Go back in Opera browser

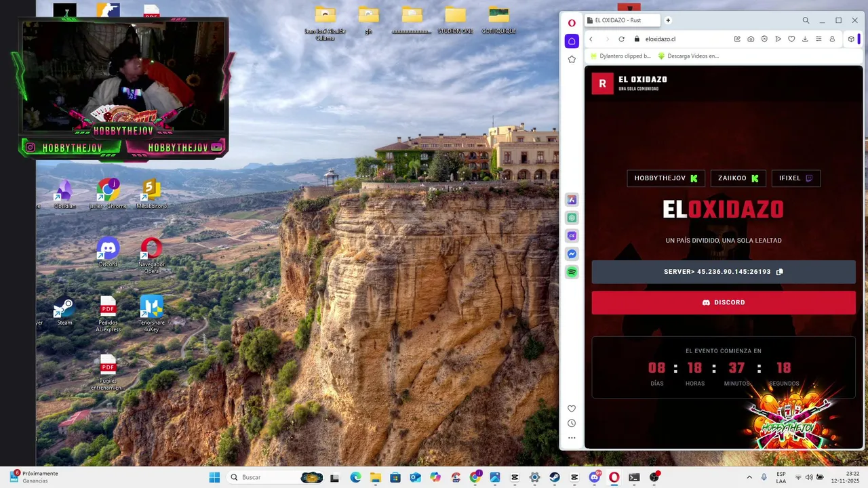coord(591,39)
